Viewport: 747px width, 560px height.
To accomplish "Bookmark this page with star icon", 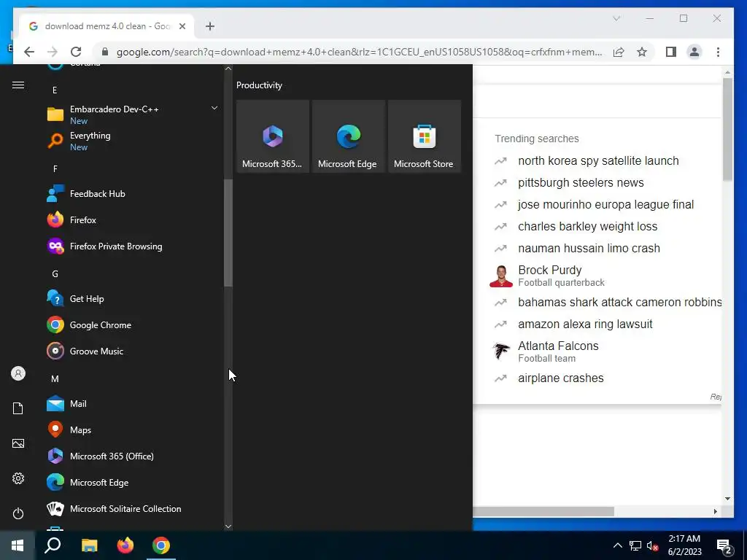I will point(642,52).
